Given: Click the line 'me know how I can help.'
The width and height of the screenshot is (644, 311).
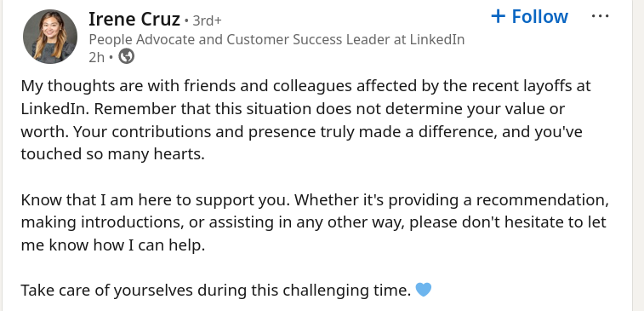Looking at the screenshot, I should click(x=112, y=245).
